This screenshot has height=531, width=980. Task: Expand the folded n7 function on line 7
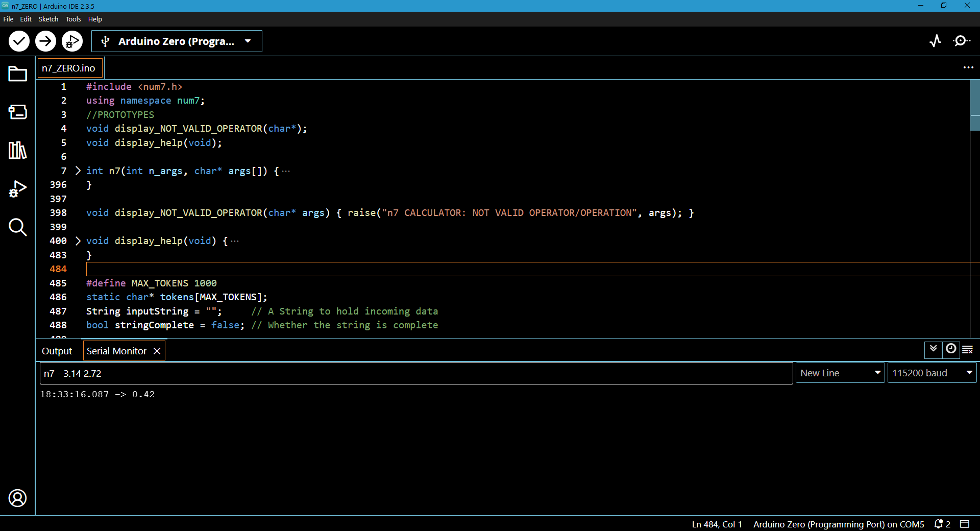point(78,171)
